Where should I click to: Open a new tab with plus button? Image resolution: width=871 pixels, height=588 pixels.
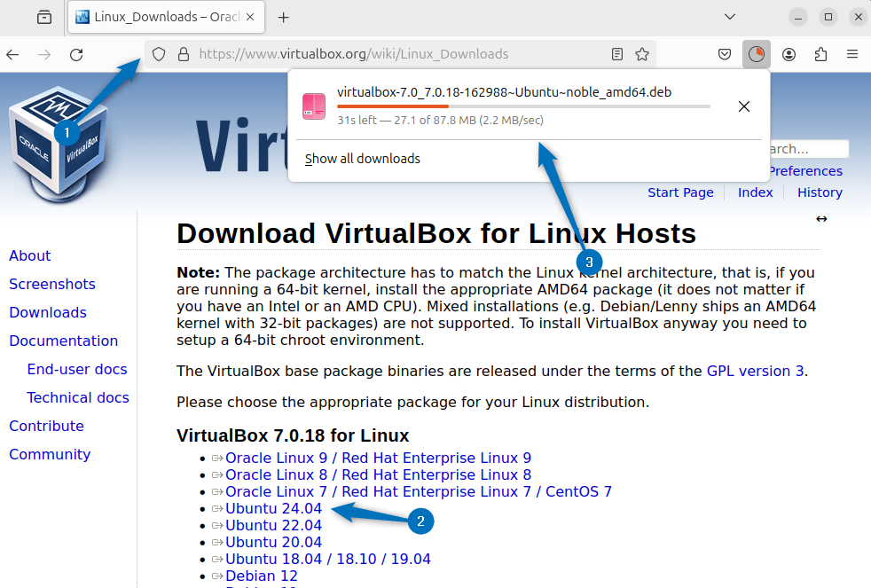pos(284,17)
